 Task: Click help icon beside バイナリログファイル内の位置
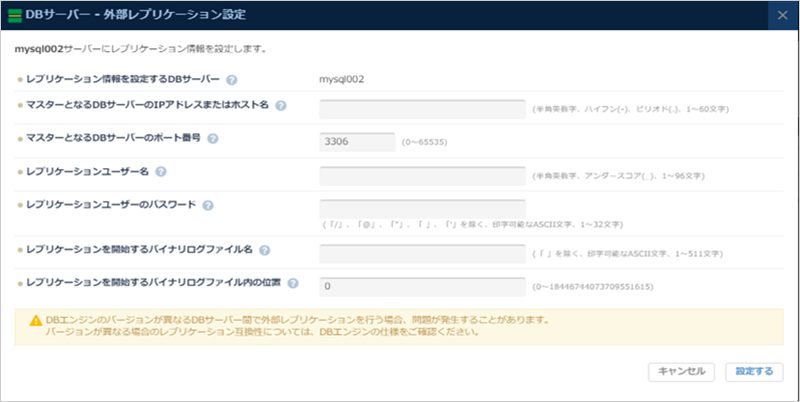coord(293,284)
